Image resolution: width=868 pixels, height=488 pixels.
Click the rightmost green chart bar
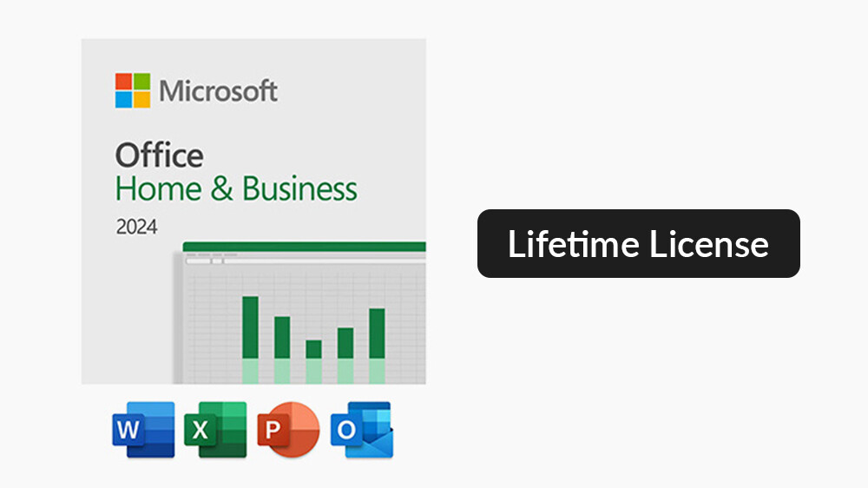[x=377, y=333]
